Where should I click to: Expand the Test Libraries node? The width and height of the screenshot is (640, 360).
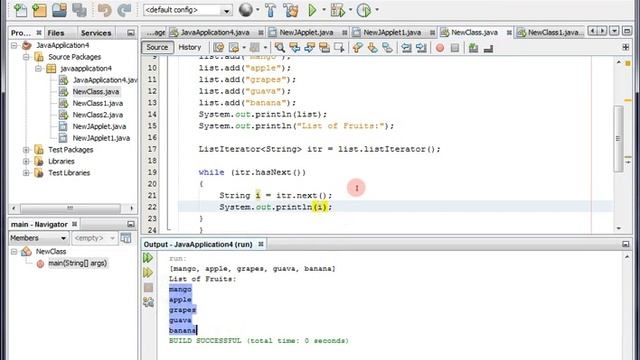(26, 173)
